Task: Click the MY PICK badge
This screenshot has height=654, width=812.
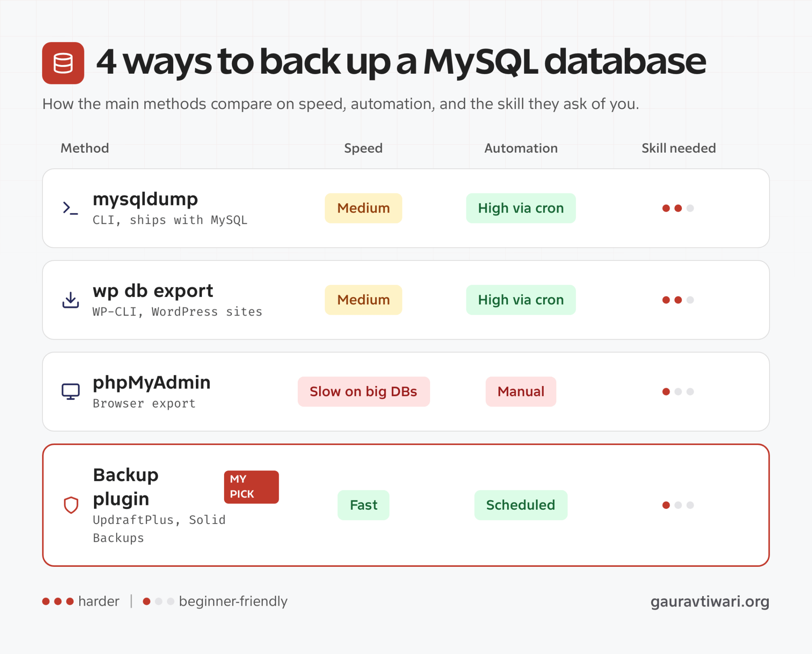Action: (251, 487)
